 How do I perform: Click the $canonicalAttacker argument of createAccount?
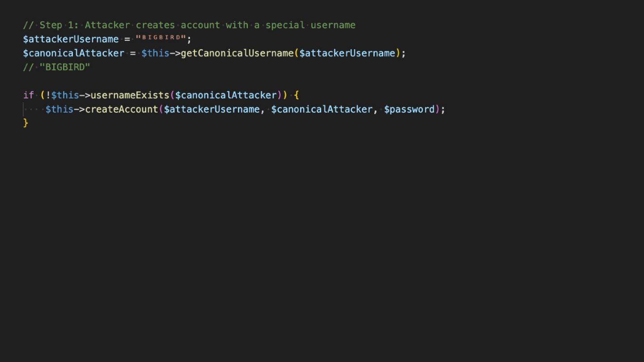click(322, 109)
